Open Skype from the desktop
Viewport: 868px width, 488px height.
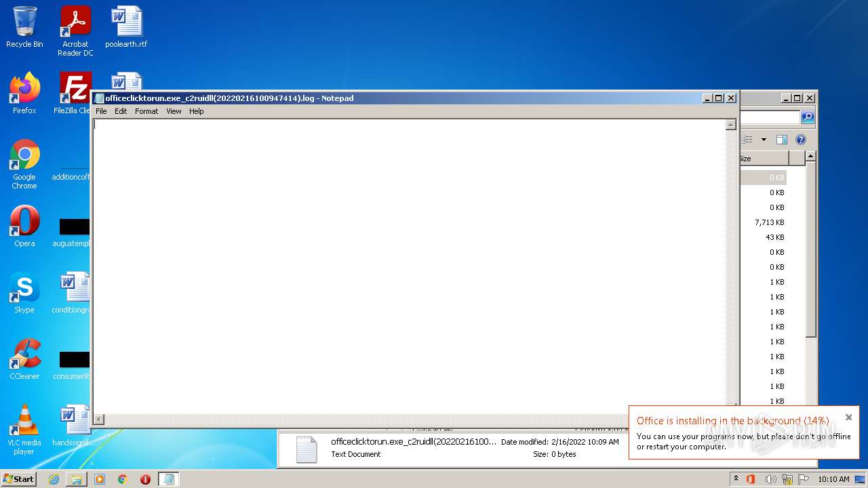tap(24, 293)
